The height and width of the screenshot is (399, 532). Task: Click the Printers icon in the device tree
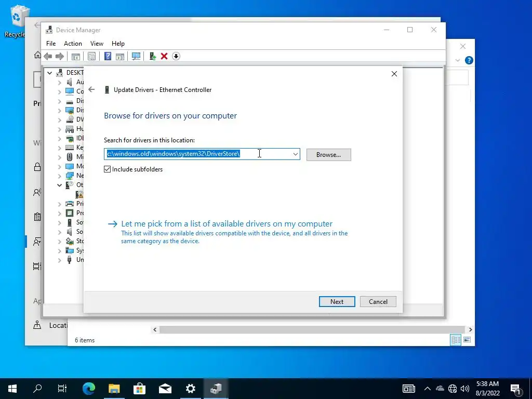click(x=69, y=204)
